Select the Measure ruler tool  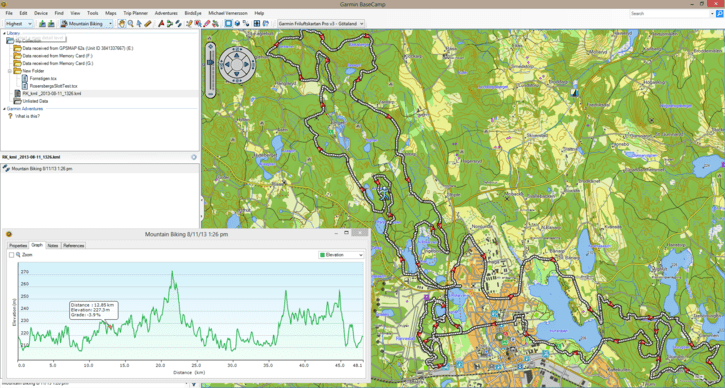click(147, 23)
